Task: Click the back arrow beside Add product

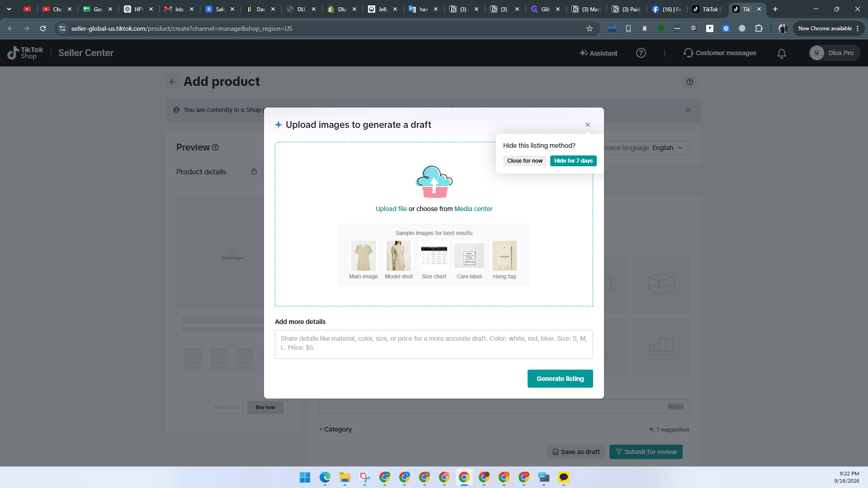Action: 173,82
